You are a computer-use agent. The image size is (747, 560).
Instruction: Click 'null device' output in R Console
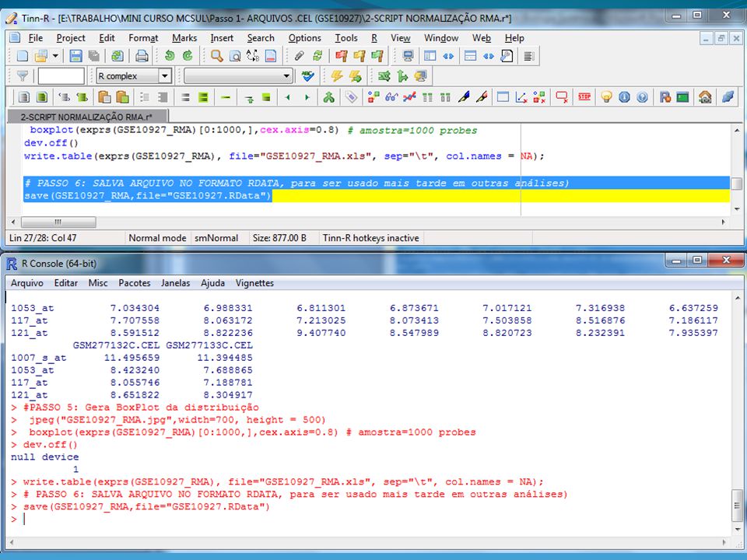[x=45, y=457]
